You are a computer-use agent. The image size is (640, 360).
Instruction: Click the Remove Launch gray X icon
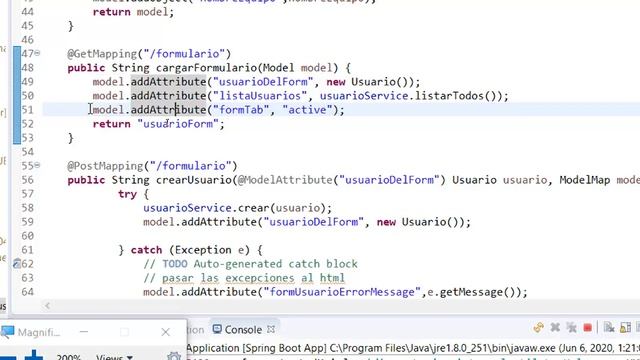coord(555,327)
